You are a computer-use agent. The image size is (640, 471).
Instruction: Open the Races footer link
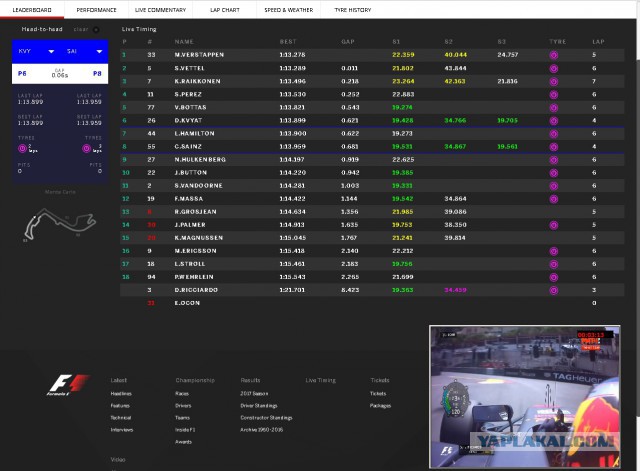pyautogui.click(x=182, y=393)
